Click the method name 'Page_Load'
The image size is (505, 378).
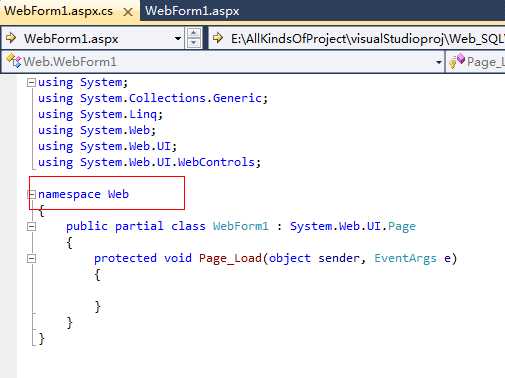point(230,258)
